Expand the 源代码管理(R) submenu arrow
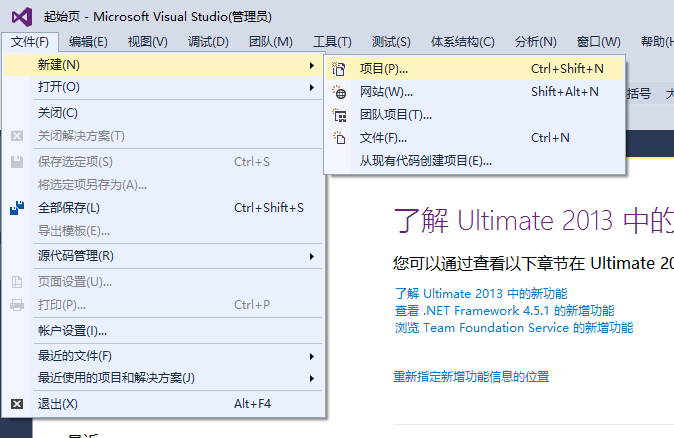 click(312, 257)
